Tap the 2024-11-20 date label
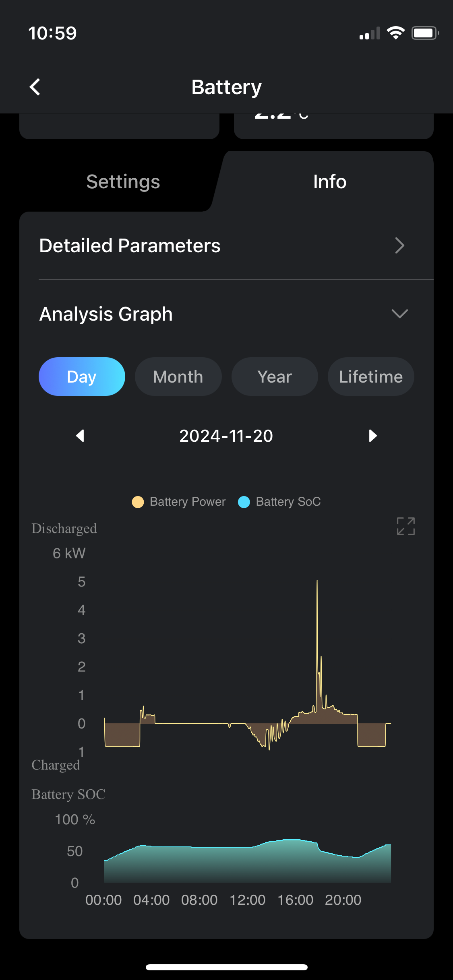The width and height of the screenshot is (453, 980). point(226,436)
